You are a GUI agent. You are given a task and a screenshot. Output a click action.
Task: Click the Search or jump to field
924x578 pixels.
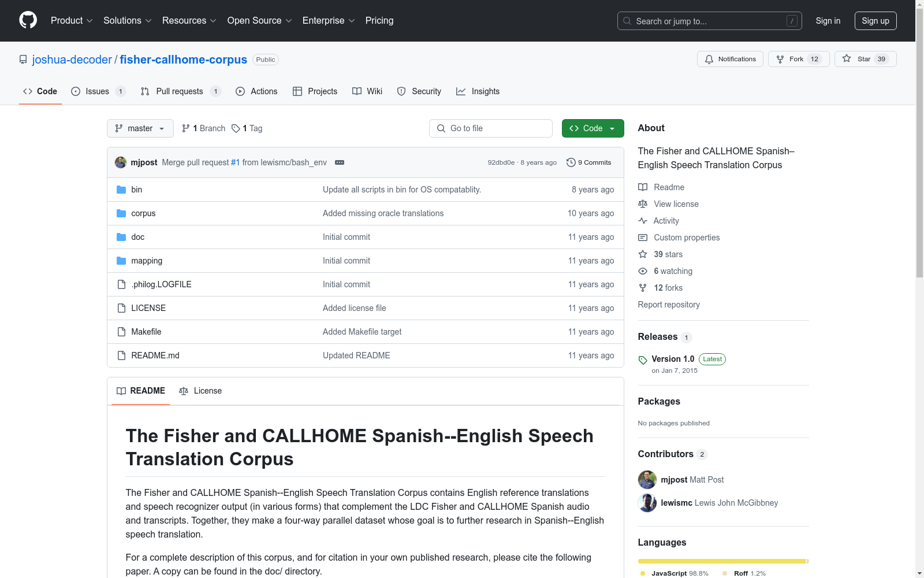(710, 21)
